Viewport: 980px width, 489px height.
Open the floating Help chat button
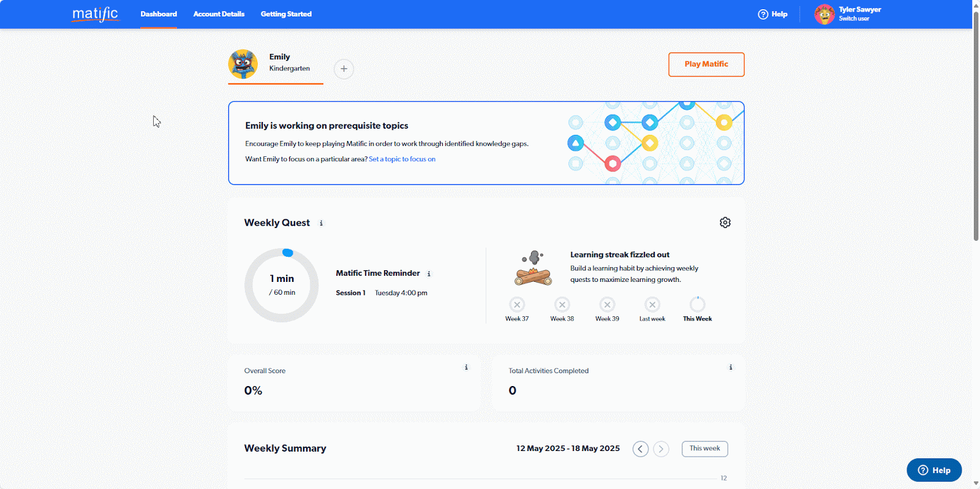tap(934, 470)
